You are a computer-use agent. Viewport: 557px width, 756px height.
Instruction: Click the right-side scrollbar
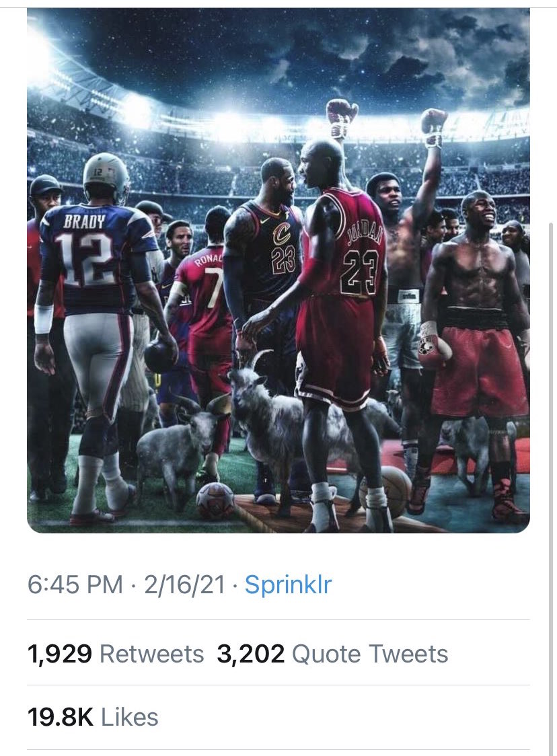point(552,404)
